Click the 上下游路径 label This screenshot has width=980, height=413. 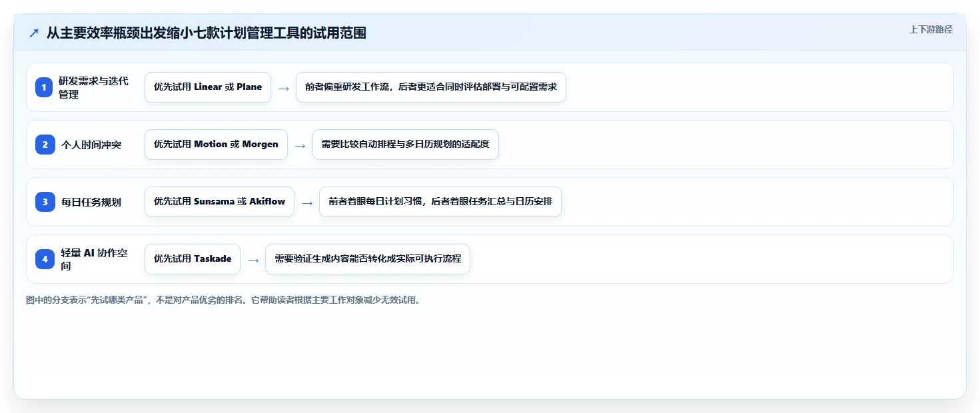coord(931,29)
